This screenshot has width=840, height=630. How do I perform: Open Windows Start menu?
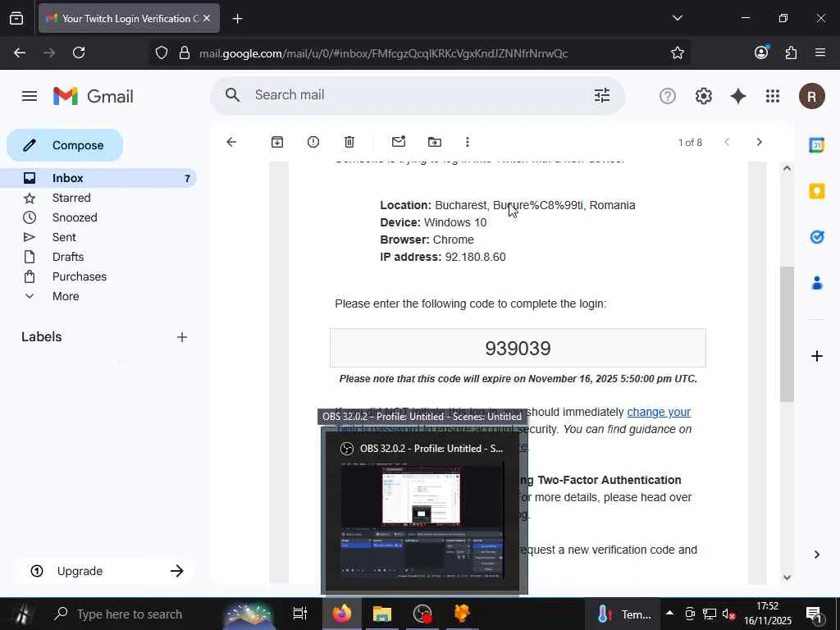pyautogui.click(x=22, y=614)
